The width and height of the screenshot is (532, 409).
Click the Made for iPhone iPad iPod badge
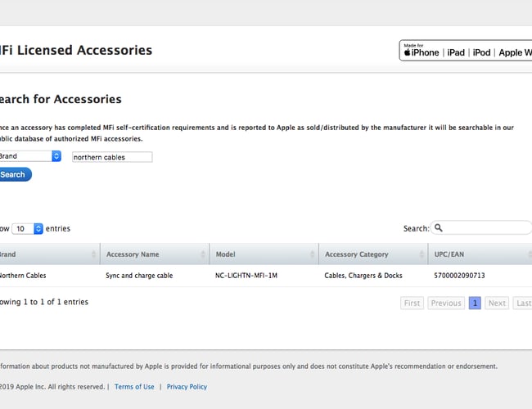click(465, 51)
